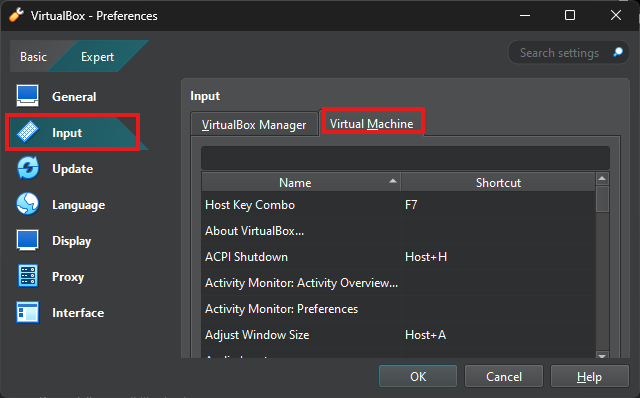The image size is (640, 398).
Task: Select Activity Monitor: Activity Overview... row
Action: point(398,283)
